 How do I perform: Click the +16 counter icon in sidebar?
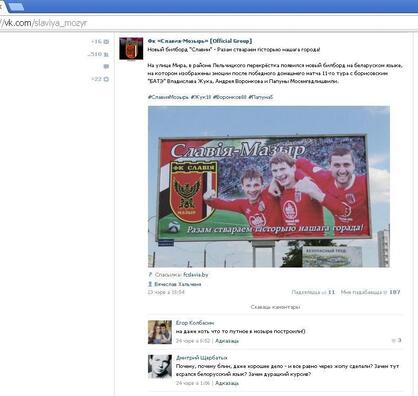(106, 42)
